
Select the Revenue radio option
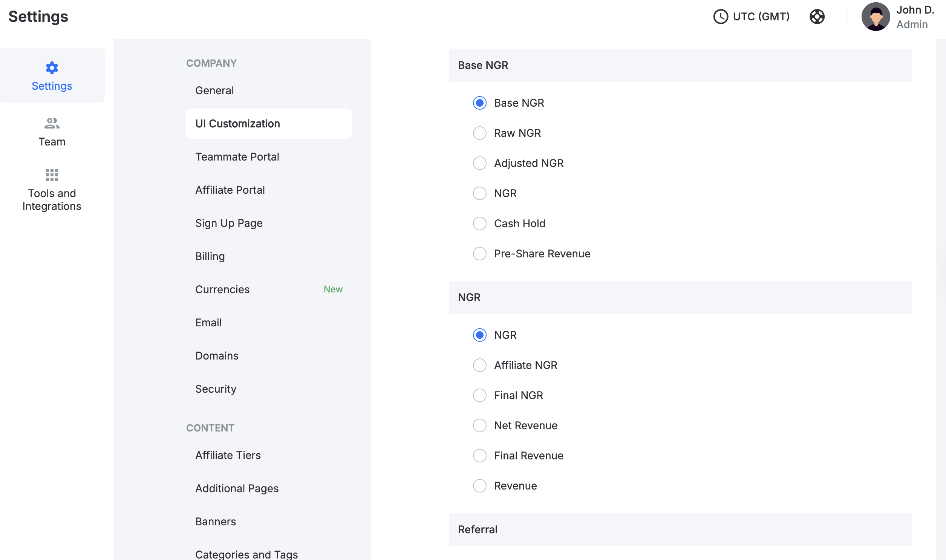[480, 486]
